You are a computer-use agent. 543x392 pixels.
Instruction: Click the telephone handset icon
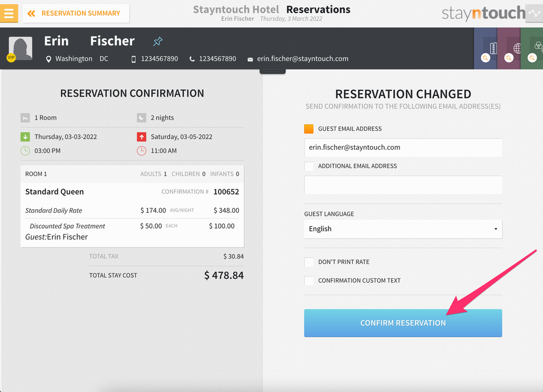click(192, 59)
